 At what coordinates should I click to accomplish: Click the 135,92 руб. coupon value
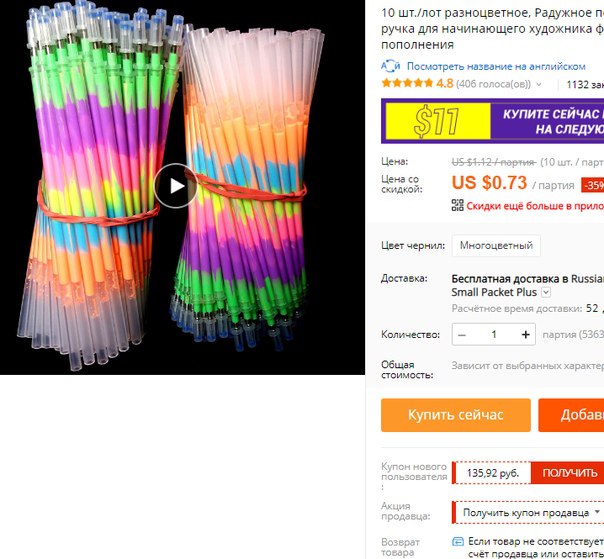(493, 473)
